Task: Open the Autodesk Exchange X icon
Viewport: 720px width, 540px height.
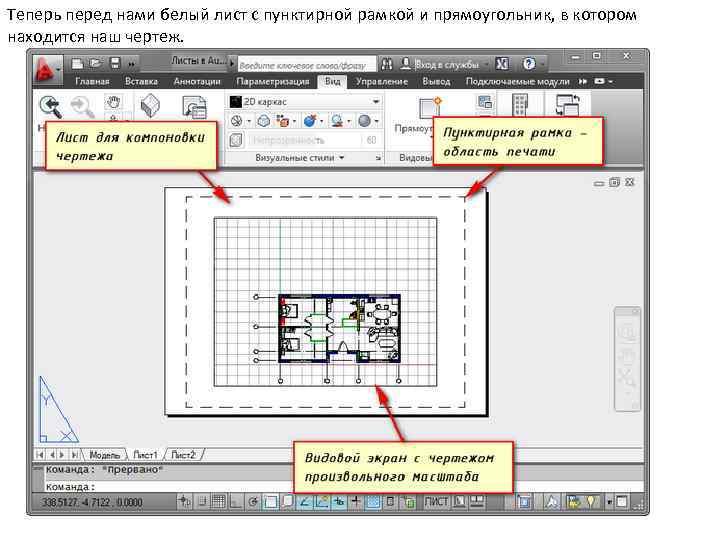Action: (502, 64)
